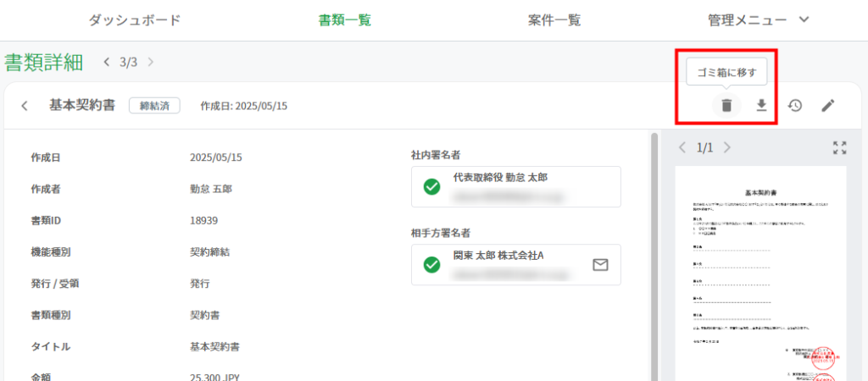
Task: Go to the next document after 3/3
Action: point(150,62)
